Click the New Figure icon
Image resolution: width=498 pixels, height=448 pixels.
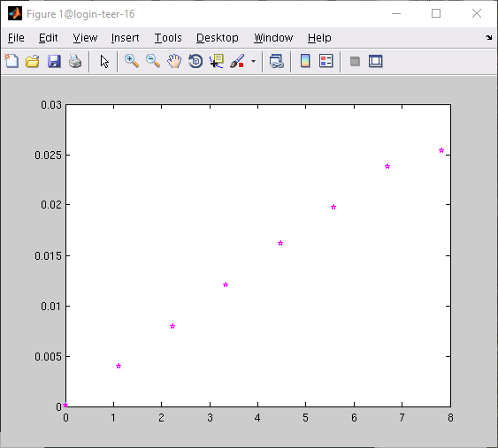click(11, 61)
